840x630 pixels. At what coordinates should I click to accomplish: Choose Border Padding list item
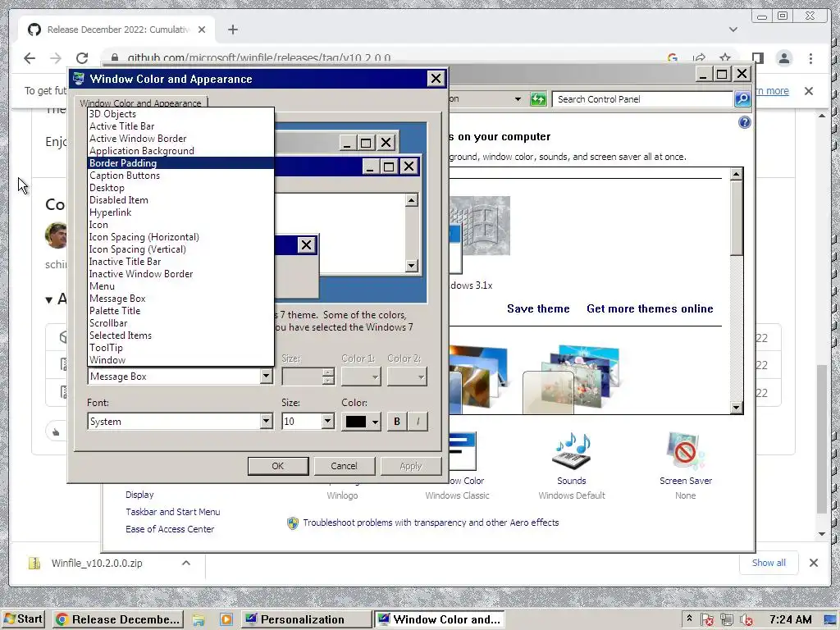pyautogui.click(x=180, y=163)
